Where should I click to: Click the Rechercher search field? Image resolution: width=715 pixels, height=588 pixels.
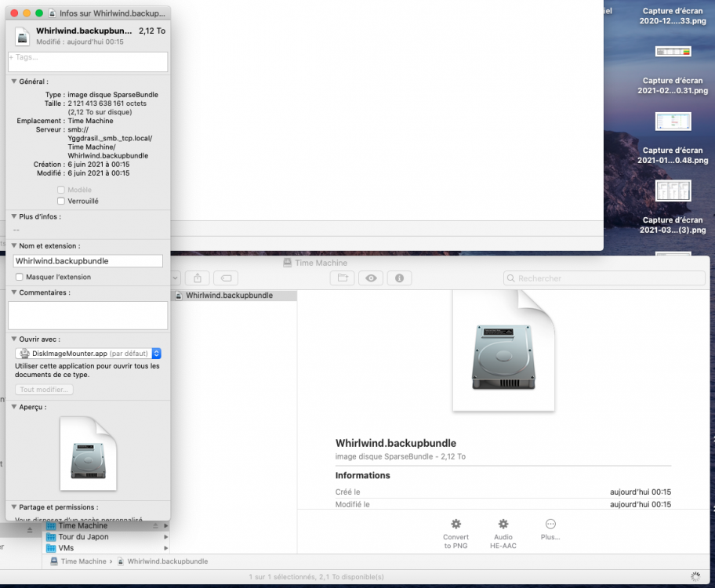tap(604, 278)
